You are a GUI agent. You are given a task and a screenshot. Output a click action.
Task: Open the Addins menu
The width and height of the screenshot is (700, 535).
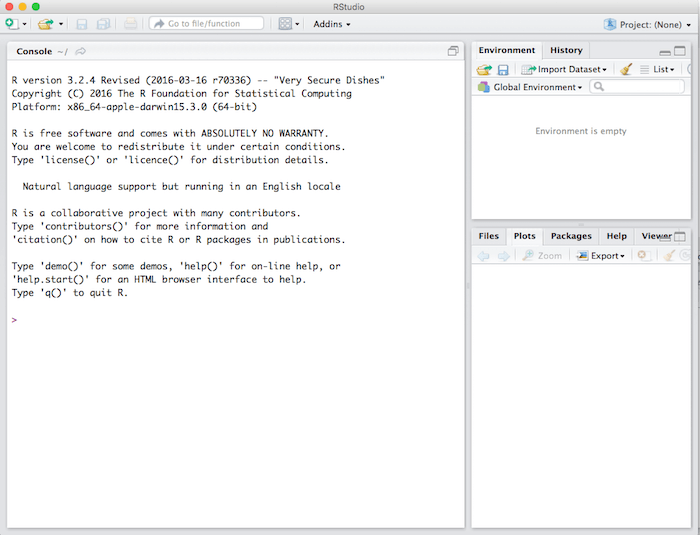332,24
